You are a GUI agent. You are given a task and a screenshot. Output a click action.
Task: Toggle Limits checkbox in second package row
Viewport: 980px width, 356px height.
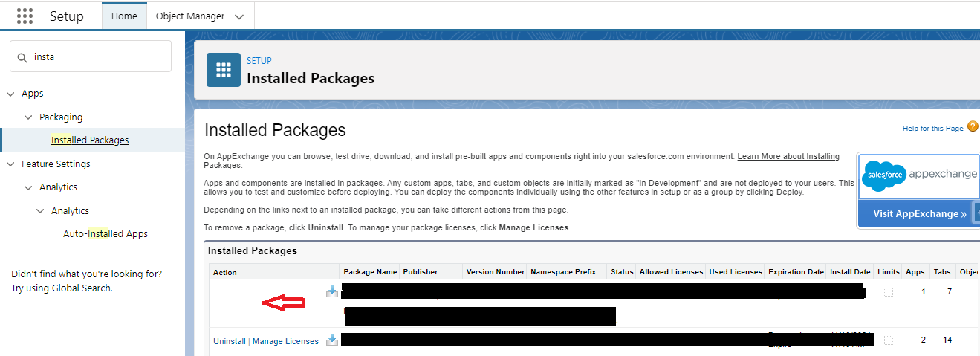[889, 340]
